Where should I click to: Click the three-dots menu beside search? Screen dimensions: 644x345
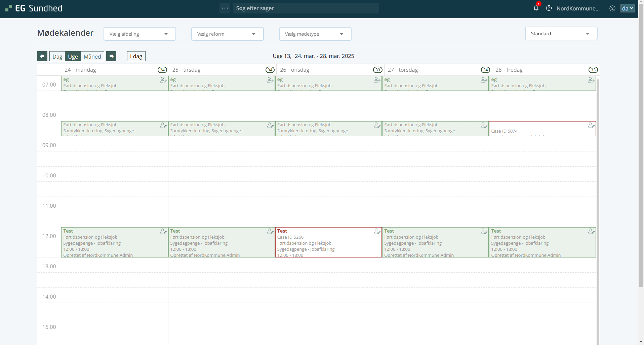[225, 8]
